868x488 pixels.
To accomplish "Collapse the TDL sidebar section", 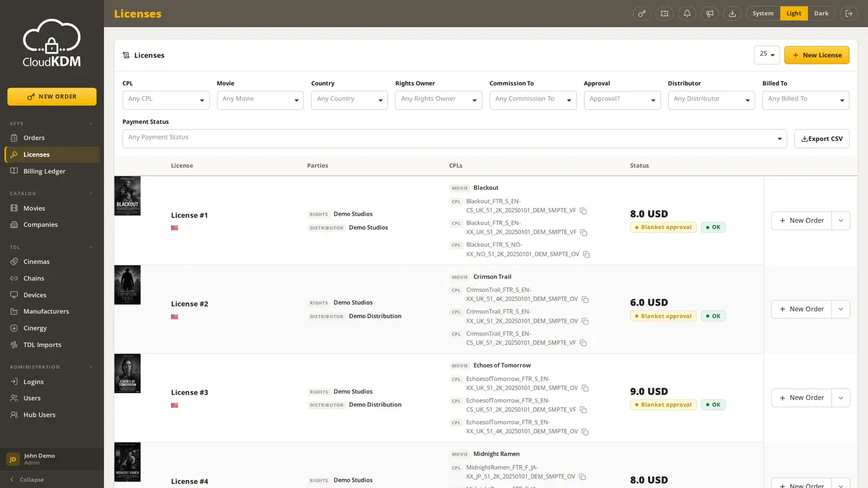I will [52, 247].
